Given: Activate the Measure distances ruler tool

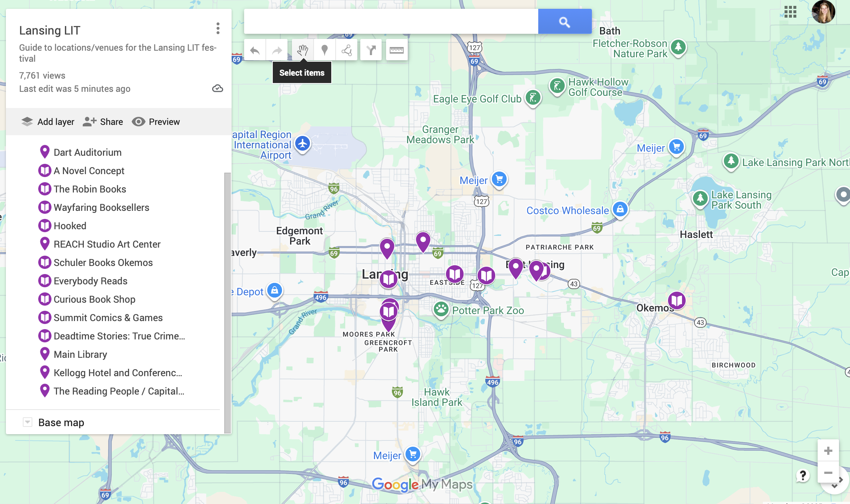Looking at the screenshot, I should [x=396, y=50].
